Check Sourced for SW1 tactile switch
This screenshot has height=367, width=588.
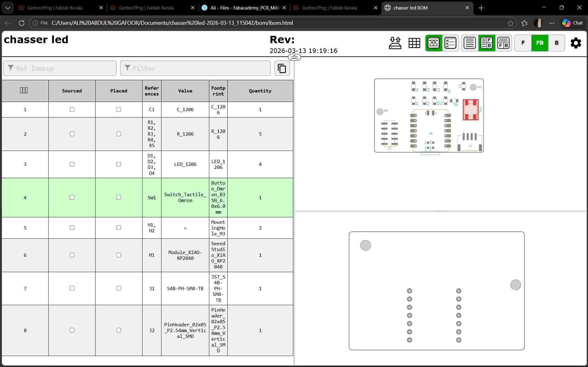point(72,197)
